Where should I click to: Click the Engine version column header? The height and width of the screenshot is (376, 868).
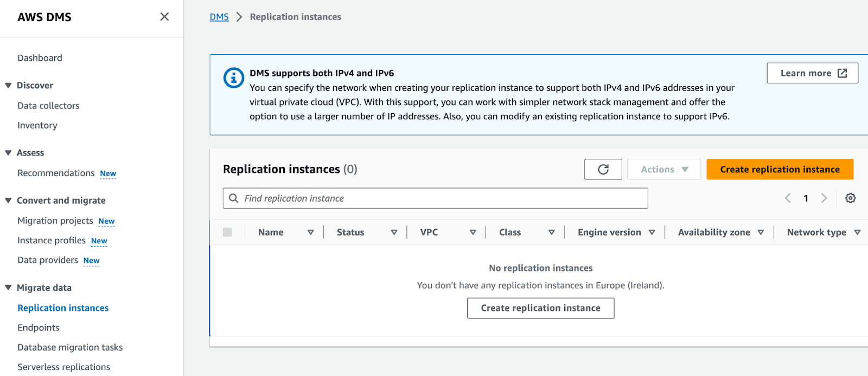[x=609, y=232]
